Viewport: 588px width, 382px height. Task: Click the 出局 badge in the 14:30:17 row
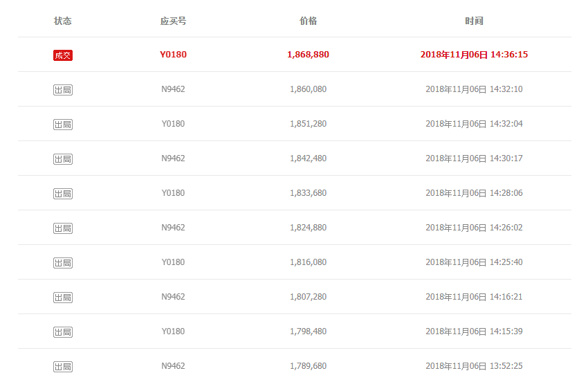pyautogui.click(x=63, y=159)
